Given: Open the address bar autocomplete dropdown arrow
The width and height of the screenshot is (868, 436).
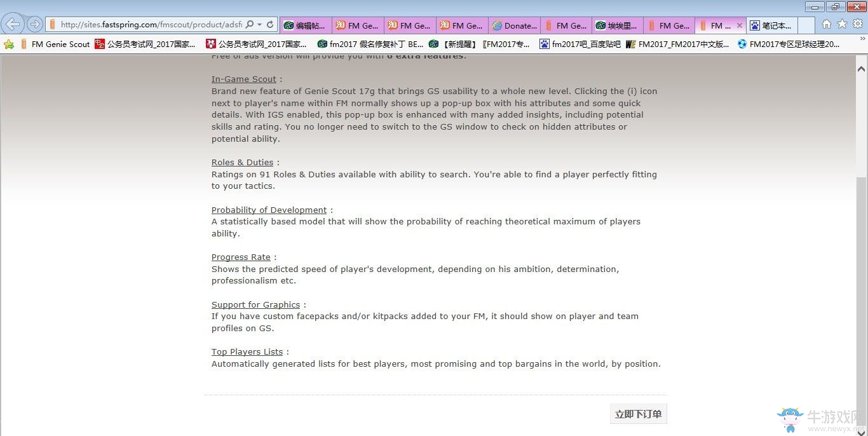Looking at the screenshot, I should click(260, 25).
